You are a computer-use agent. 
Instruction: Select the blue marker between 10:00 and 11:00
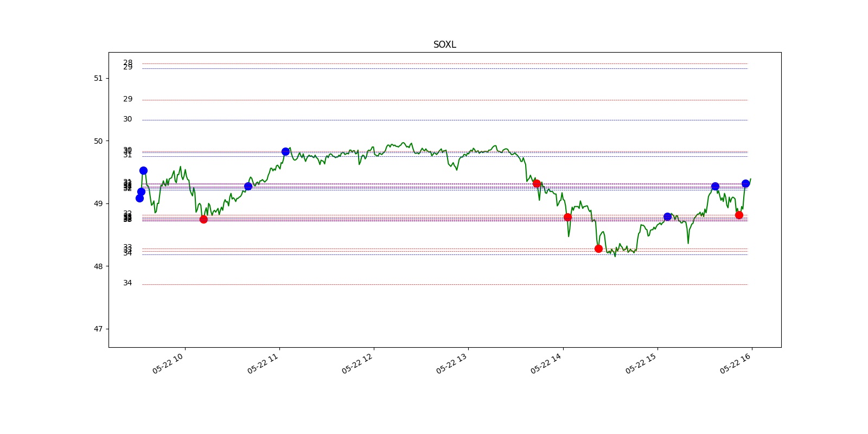coord(248,186)
